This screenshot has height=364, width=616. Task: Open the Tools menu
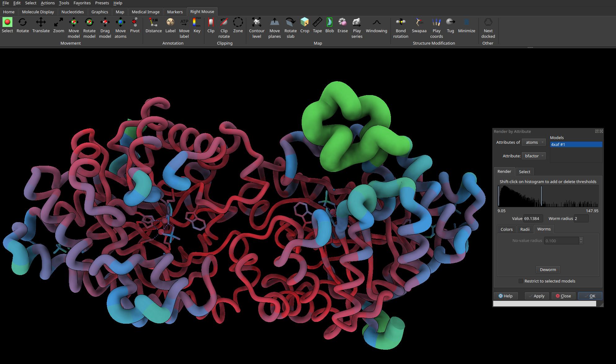point(64,3)
